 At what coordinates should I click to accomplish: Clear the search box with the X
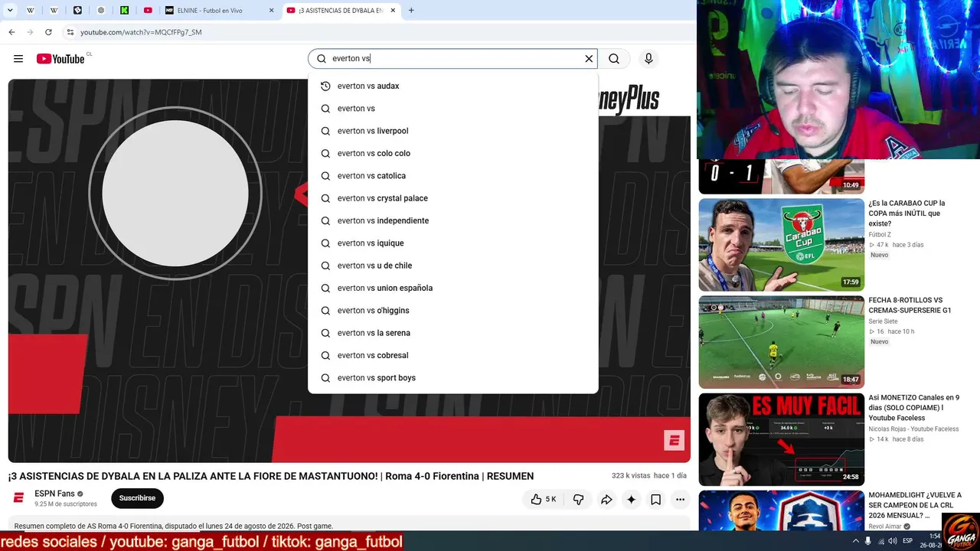[589, 59]
